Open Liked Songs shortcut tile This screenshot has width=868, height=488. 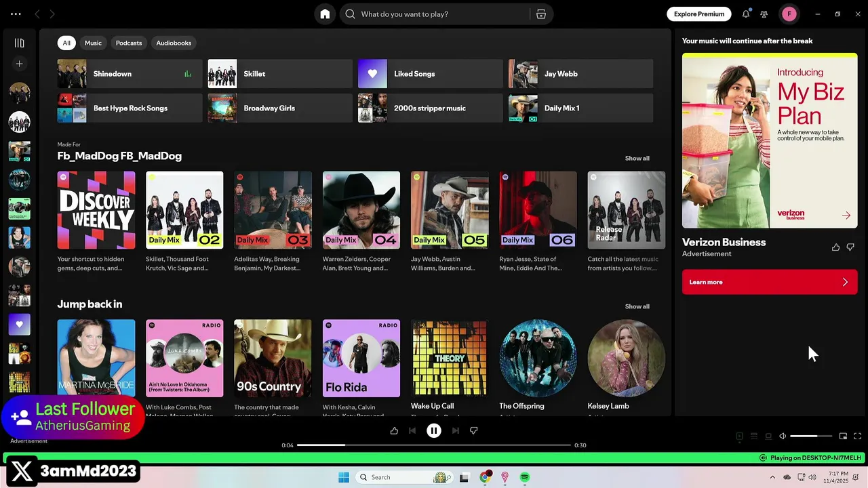point(431,74)
